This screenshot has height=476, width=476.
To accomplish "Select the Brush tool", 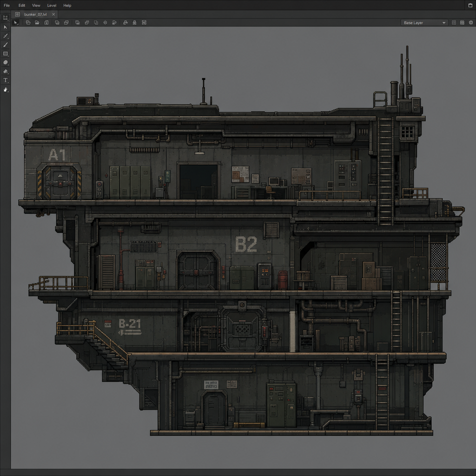I will coord(5,45).
